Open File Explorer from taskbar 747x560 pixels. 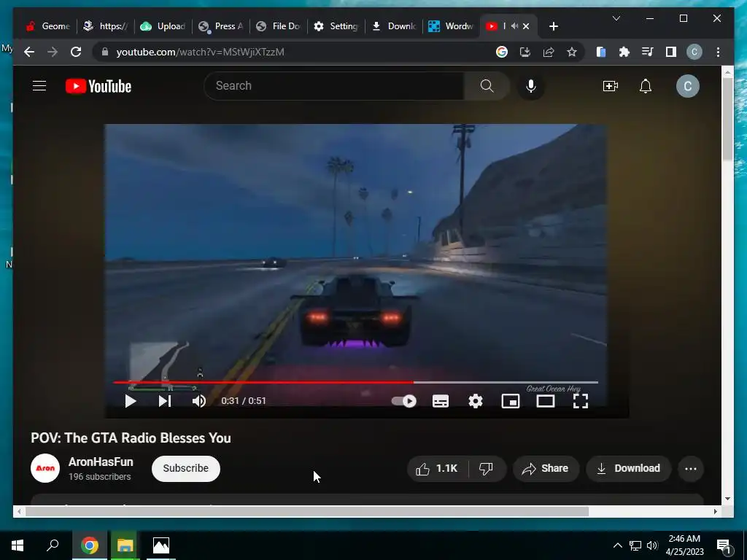point(125,545)
